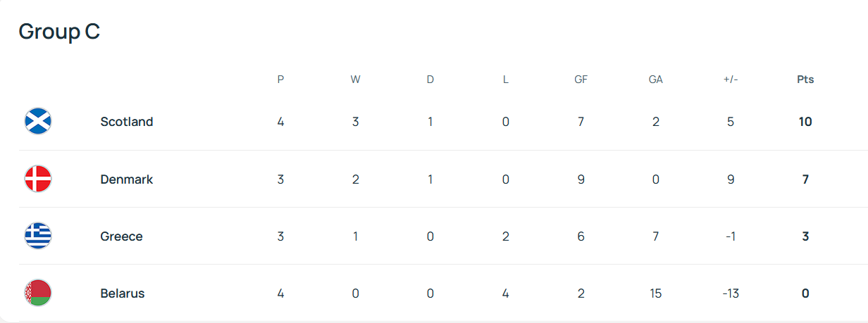Select the Belarus team name
The width and height of the screenshot is (868, 323).
tap(123, 293)
